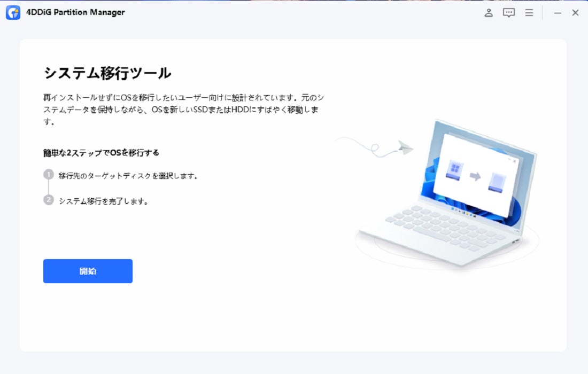
Task: Click the 4DDiG Partition Manager title text
Action: [x=75, y=12]
